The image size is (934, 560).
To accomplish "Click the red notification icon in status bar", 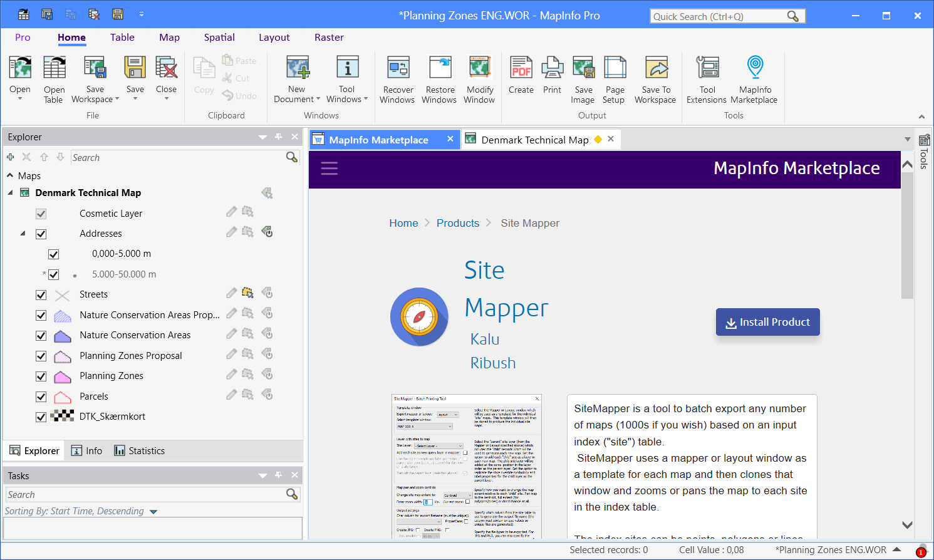I will coord(921,552).
